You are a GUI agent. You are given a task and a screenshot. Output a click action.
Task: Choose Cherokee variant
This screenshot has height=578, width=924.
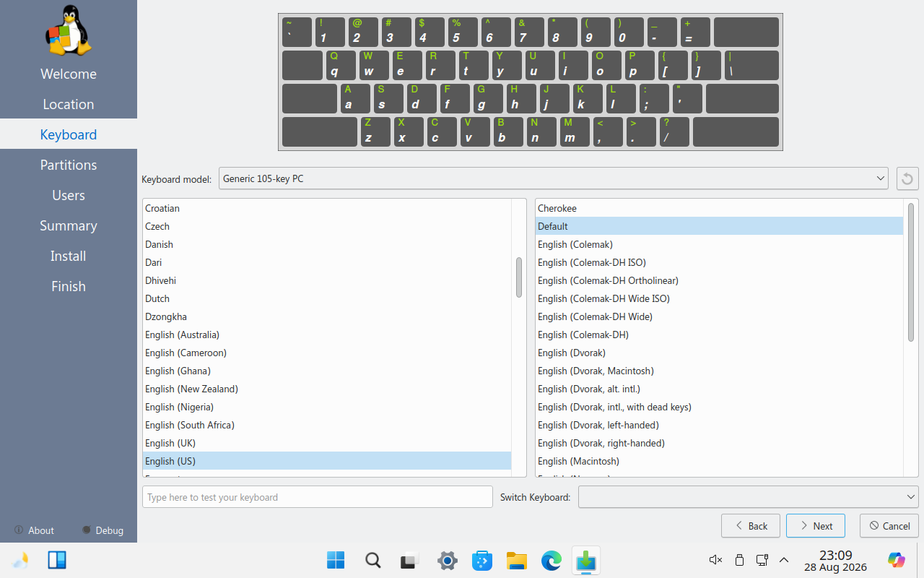719,208
